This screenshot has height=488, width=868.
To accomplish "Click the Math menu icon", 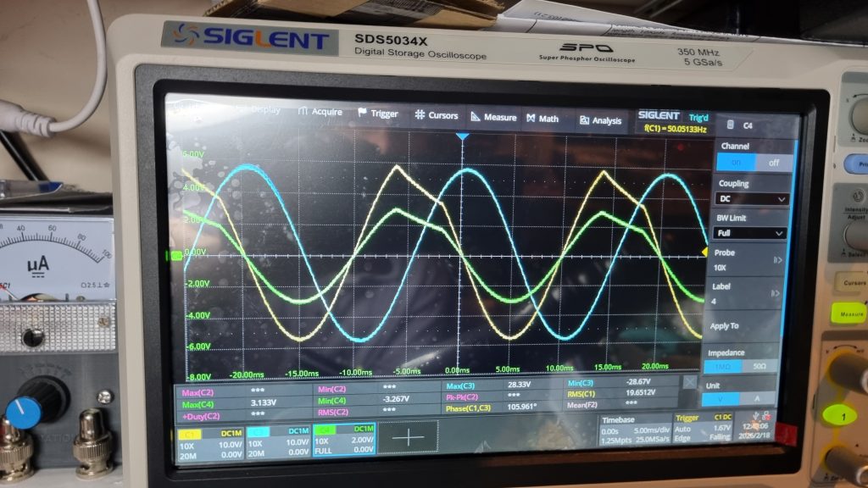I will (531, 119).
